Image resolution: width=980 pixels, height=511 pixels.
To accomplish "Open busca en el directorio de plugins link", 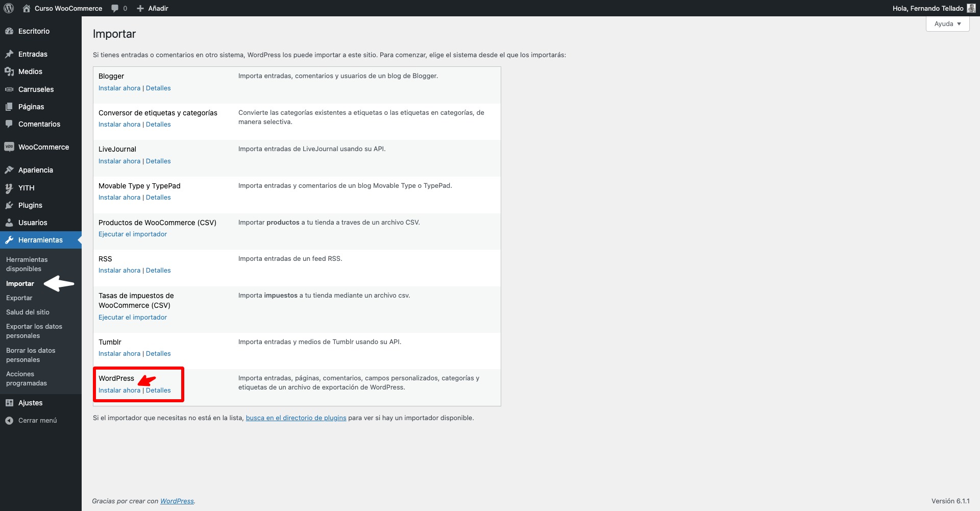I will coord(296,418).
